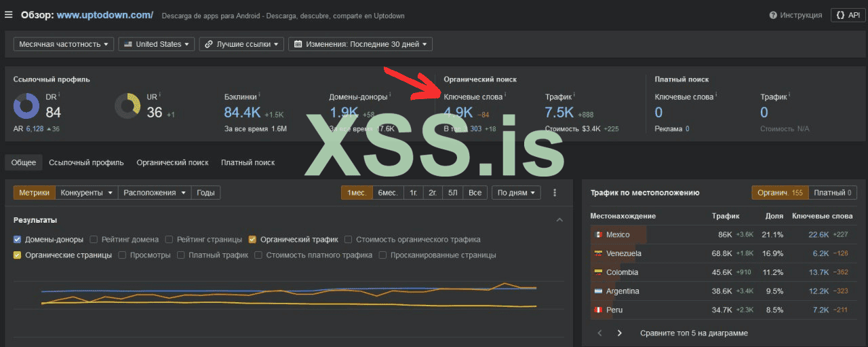Open the hamburger menu icon

click(9, 15)
